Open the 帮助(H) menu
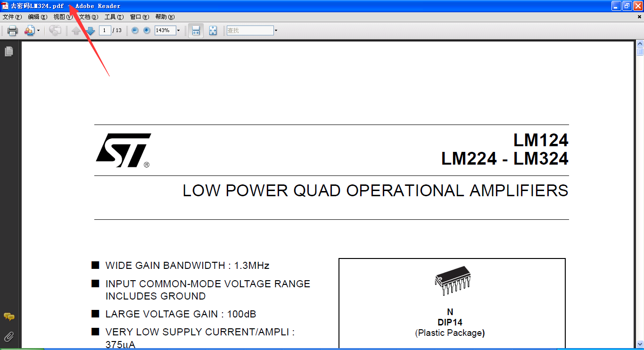Viewport: 644px width, 350px height. [165, 17]
